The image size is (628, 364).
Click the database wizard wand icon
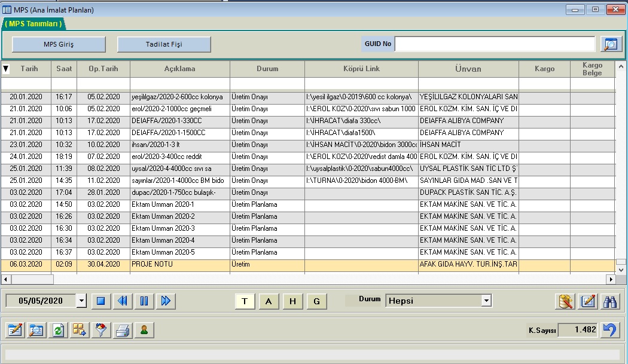[x=565, y=301]
